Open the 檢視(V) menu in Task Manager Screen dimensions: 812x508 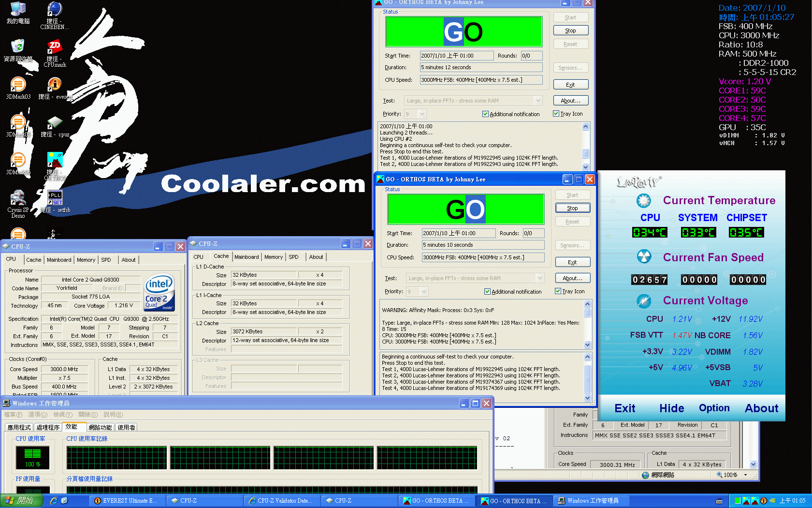tap(63, 415)
